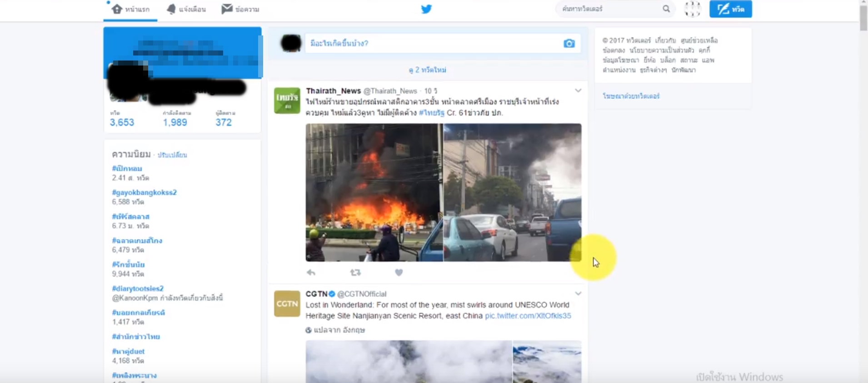Retweet the Thairath_News tweet
This screenshot has width=868, height=383.
coord(355,272)
